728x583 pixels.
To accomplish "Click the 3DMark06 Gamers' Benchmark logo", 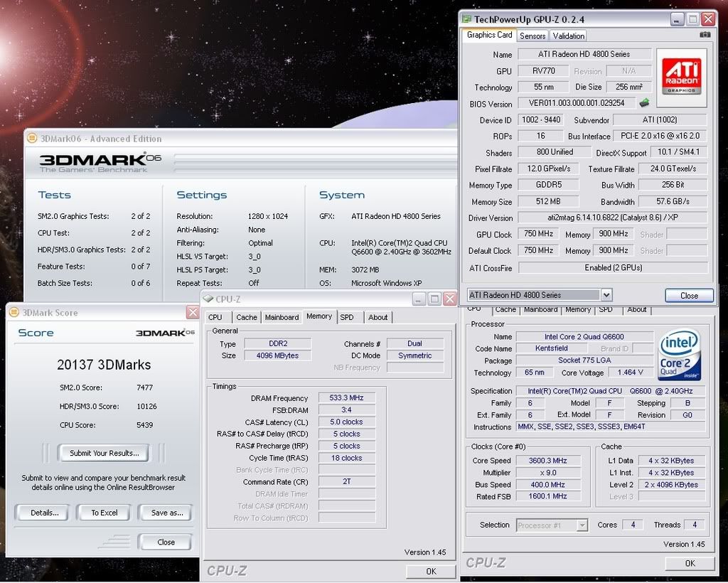I will pos(100,163).
